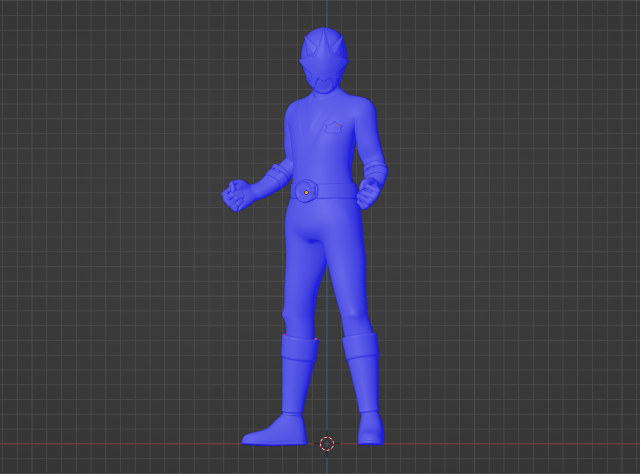Viewport: 640px width, 474px height.
Task: Click the red horizontal axis line right of the boots
Action: click(500, 444)
